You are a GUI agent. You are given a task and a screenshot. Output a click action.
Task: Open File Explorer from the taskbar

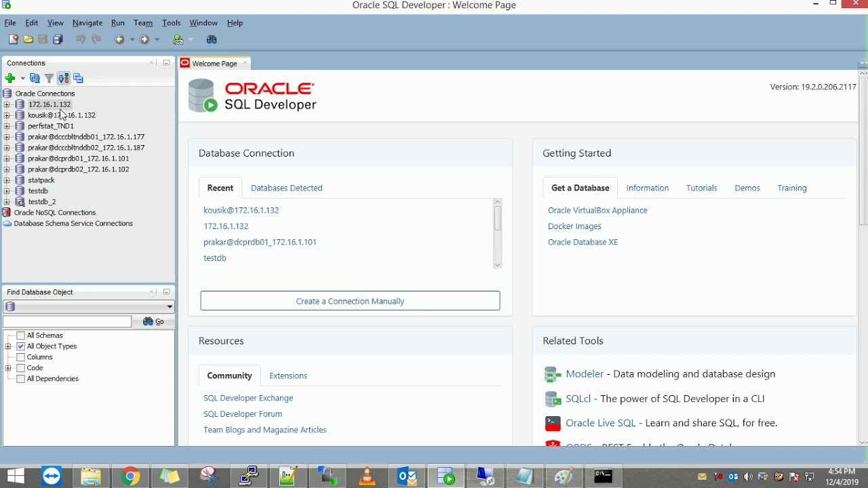(92, 476)
